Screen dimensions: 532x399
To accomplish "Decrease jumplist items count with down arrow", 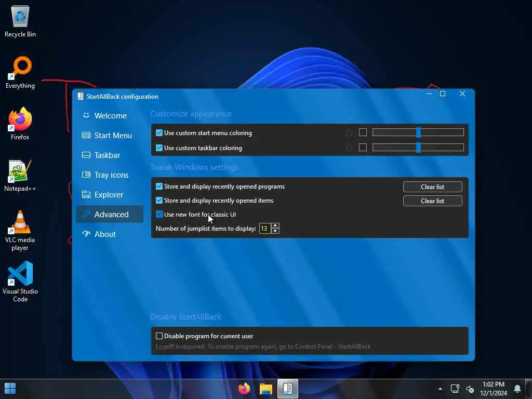I will 275,231.
